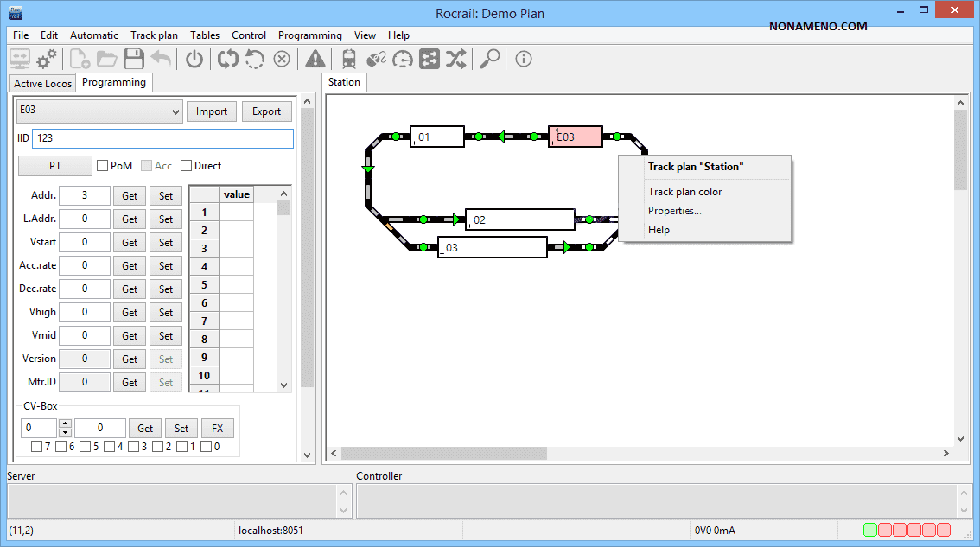Screen dimensions: 980x547
Task: Click the save floppy disk icon
Action: 133,59
